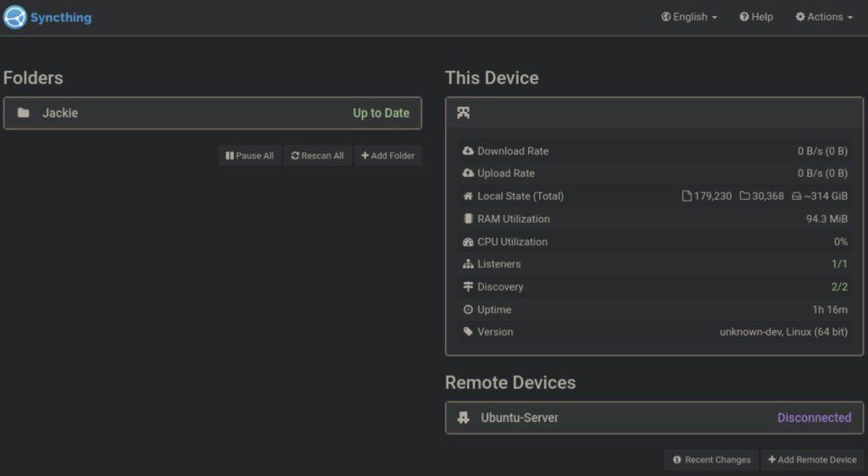Image resolution: width=868 pixels, height=476 pixels.
Task: Click the Upload Rate cloud icon
Action: (468, 173)
